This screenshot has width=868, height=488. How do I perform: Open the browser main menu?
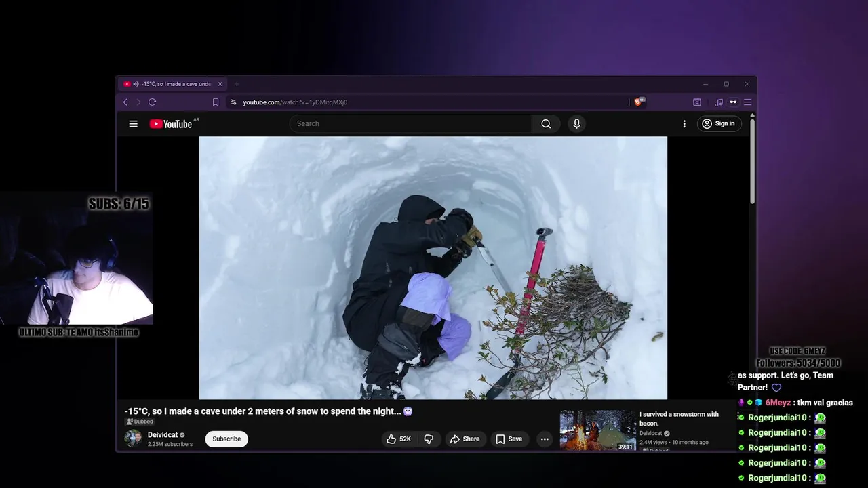pyautogui.click(x=748, y=102)
